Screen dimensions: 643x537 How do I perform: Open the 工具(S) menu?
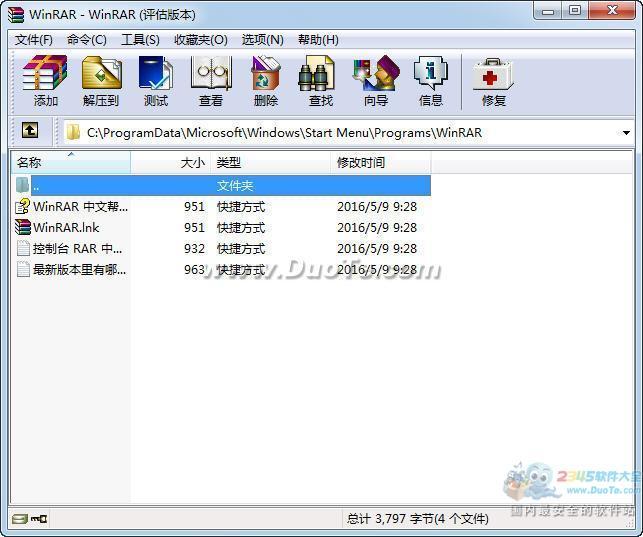(x=140, y=40)
